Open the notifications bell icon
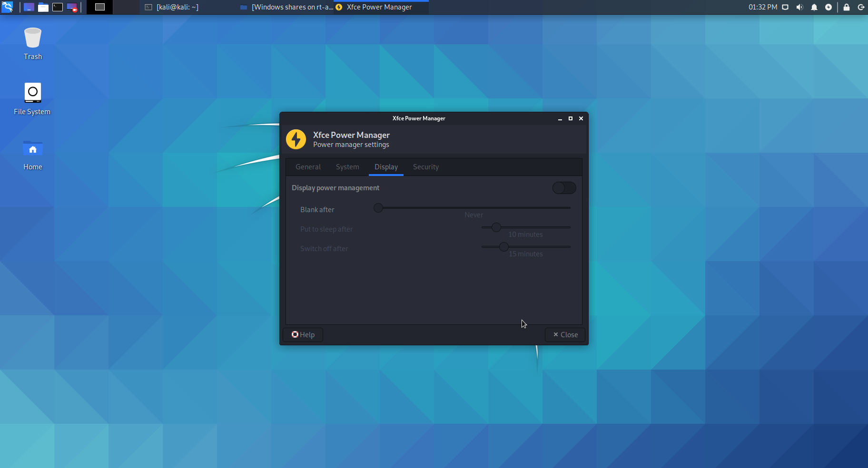 pos(814,7)
